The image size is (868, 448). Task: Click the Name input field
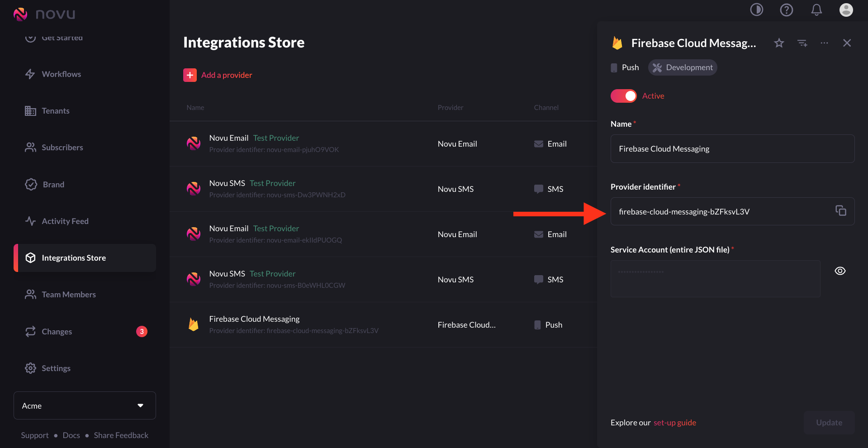click(732, 149)
